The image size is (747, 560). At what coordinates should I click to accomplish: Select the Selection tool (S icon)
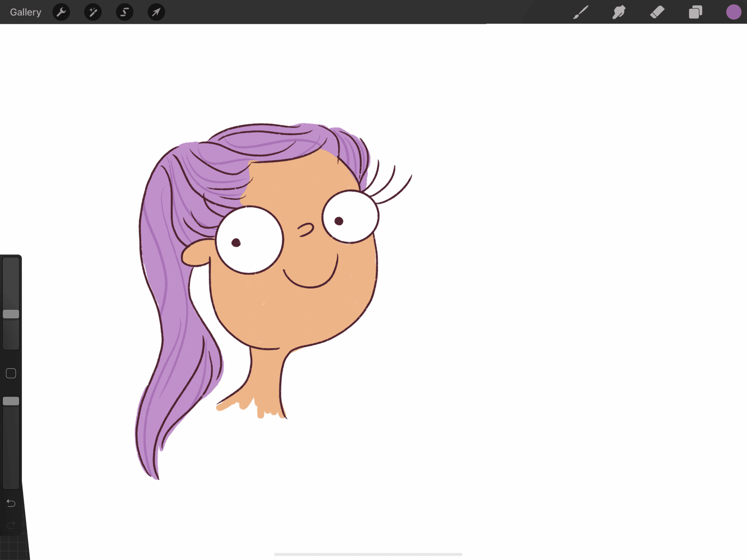click(x=124, y=12)
